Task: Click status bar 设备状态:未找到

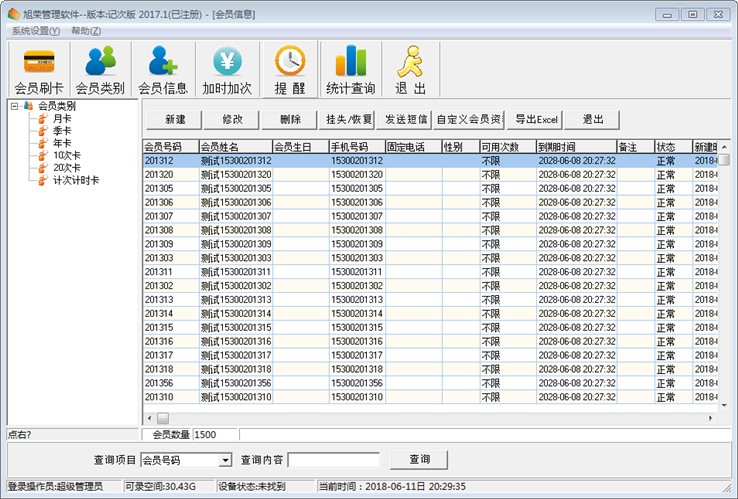Action: (x=265, y=486)
